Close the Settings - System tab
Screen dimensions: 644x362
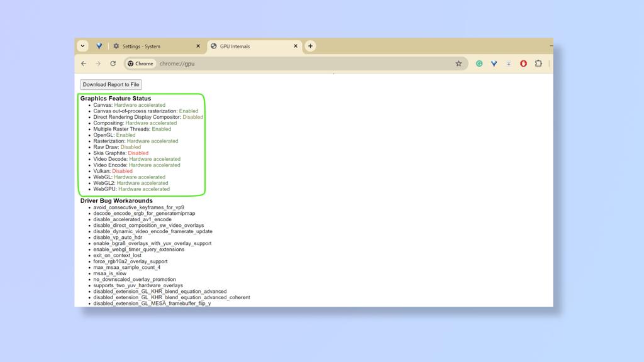(x=197, y=46)
